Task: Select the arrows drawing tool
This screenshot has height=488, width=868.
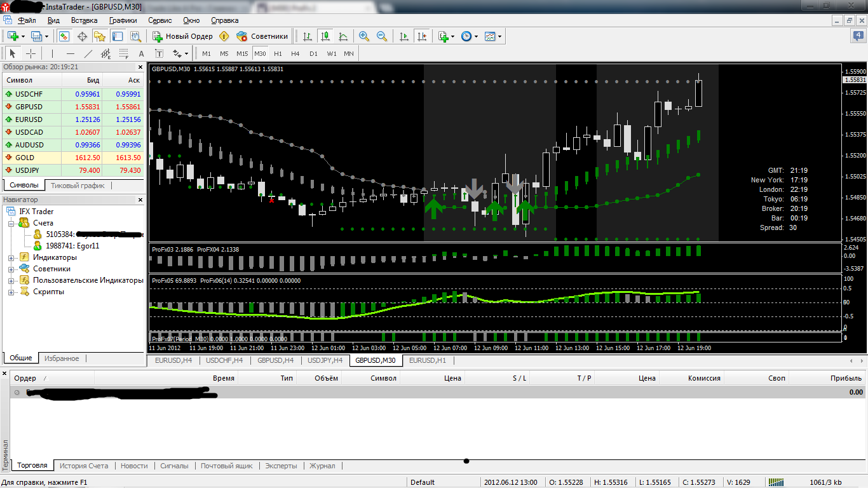Action: click(177, 53)
